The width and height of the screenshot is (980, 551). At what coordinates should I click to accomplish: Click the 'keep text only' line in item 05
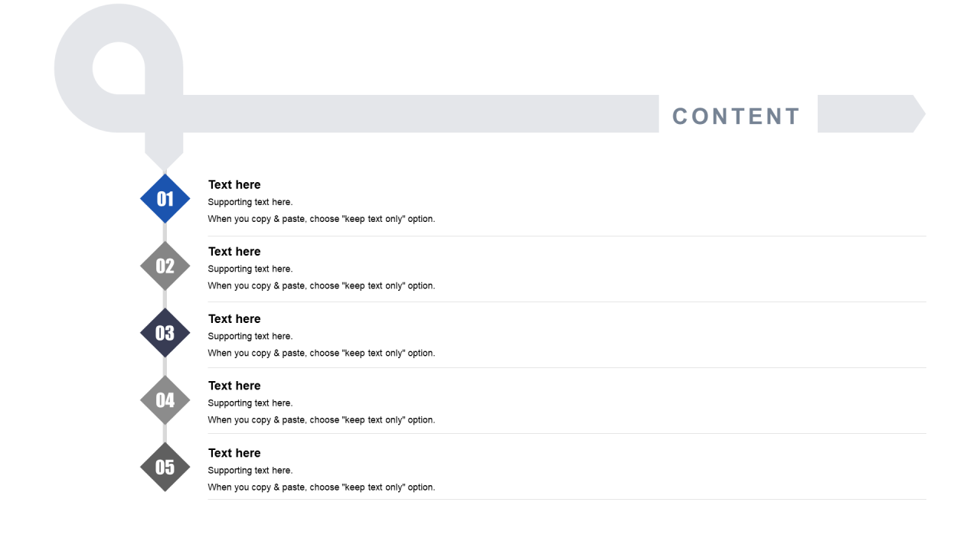(322, 487)
